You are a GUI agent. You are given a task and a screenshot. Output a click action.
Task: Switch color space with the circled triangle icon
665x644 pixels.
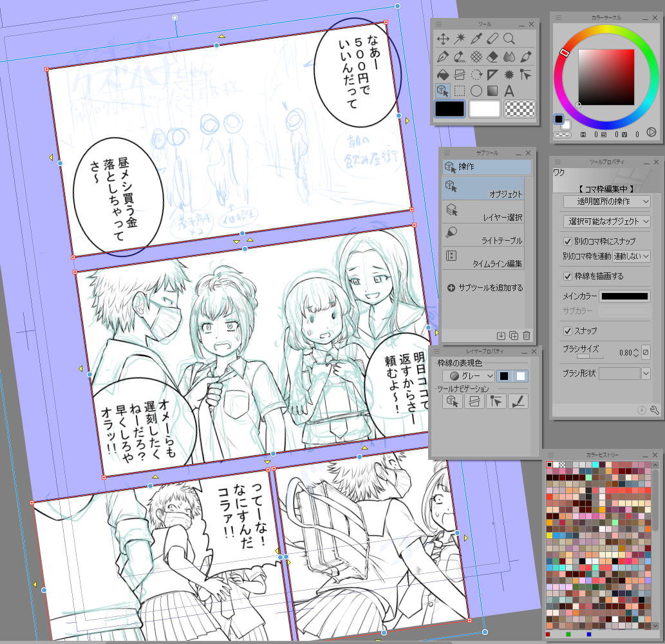tap(651, 133)
